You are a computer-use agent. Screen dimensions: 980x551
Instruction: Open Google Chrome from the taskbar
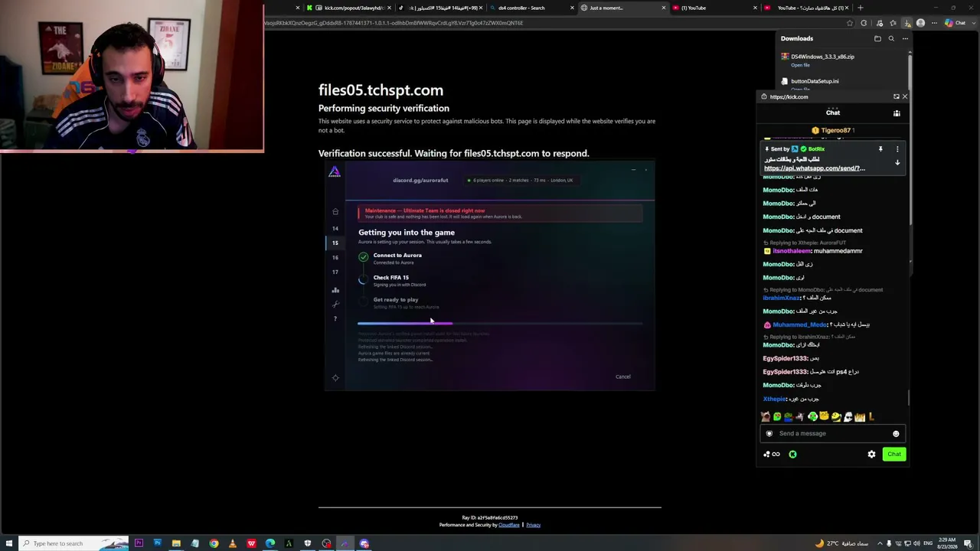214,543
